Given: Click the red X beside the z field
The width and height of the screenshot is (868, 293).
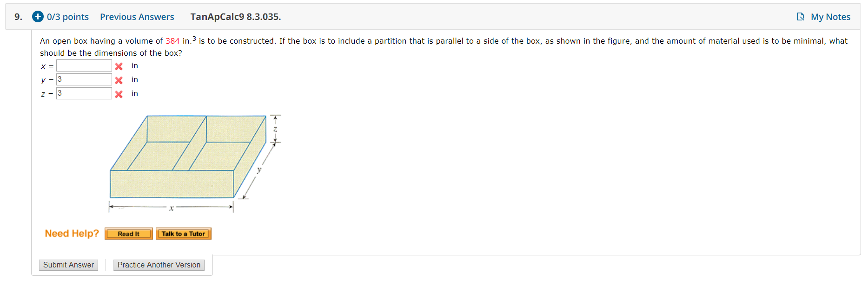Looking at the screenshot, I should [x=118, y=94].
